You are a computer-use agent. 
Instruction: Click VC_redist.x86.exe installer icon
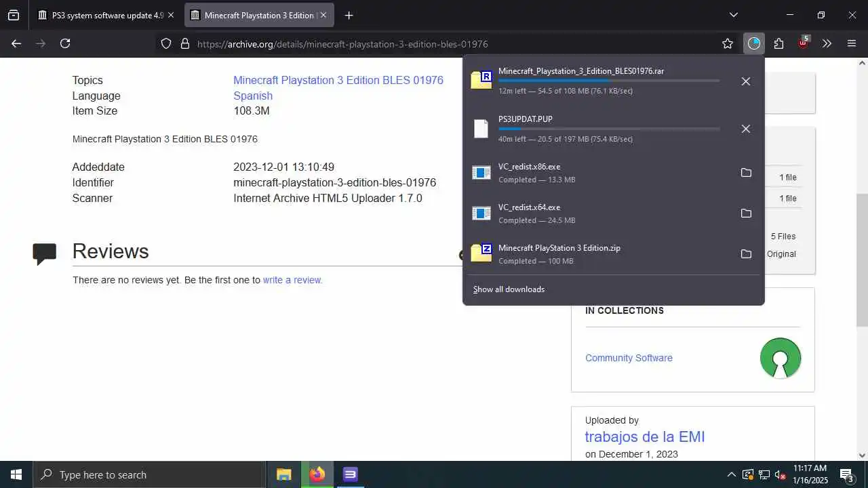pos(481,173)
